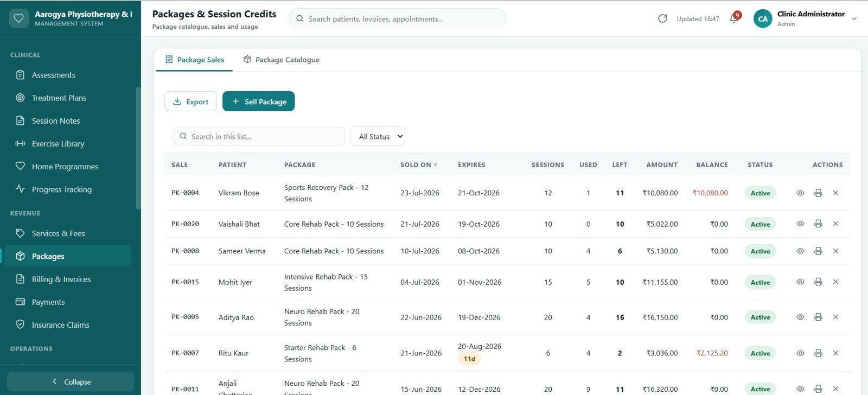
Task: Select Packages in the sidebar
Action: coord(68,256)
